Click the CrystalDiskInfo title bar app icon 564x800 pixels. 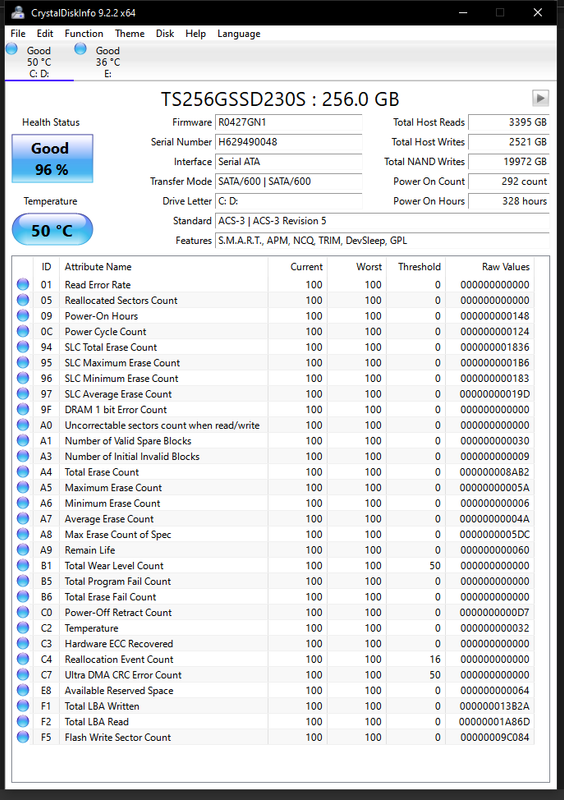pyautogui.click(x=18, y=12)
